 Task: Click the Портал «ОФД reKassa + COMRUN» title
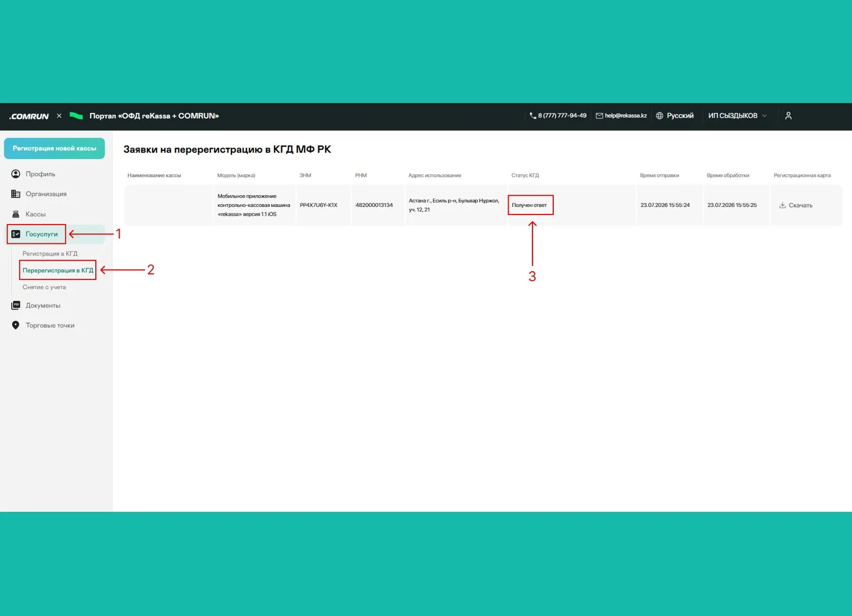pyautogui.click(x=154, y=116)
